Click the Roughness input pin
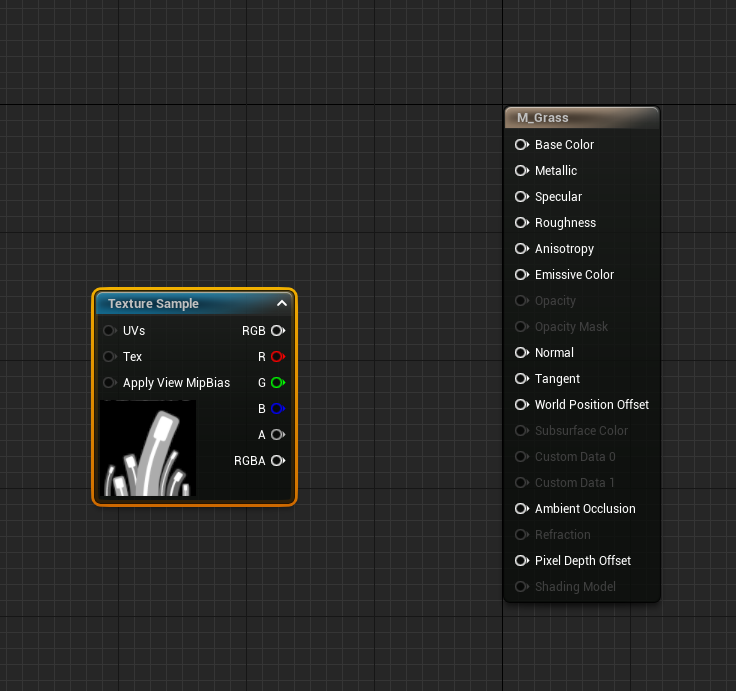The width and height of the screenshot is (736, 691). tap(521, 223)
